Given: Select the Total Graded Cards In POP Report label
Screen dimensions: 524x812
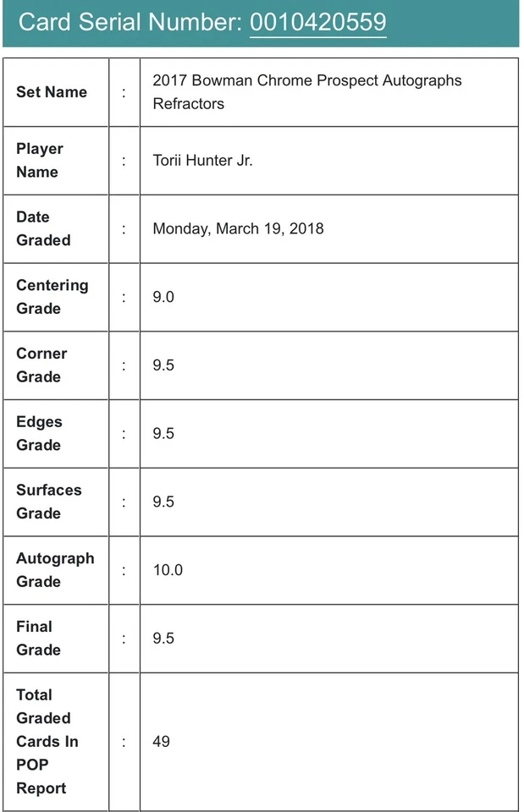Looking at the screenshot, I should pos(47,741).
